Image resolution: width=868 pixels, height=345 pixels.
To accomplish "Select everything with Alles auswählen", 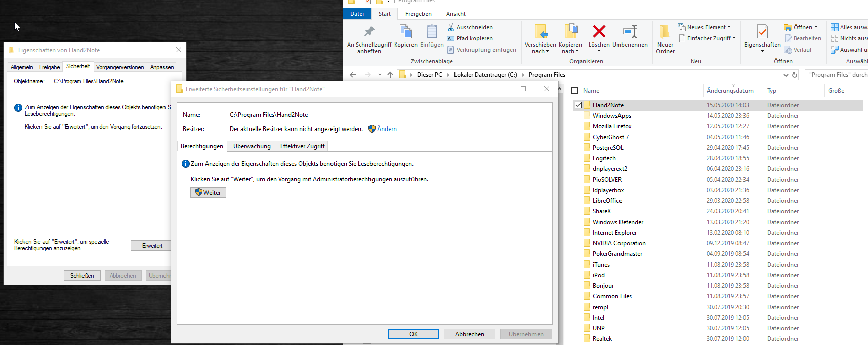I will [x=849, y=27].
